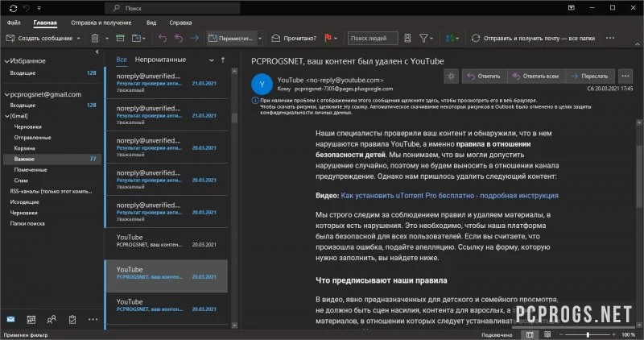Click the Reply All double arrow icon
This screenshot has width=644, height=340.
tap(179, 38)
